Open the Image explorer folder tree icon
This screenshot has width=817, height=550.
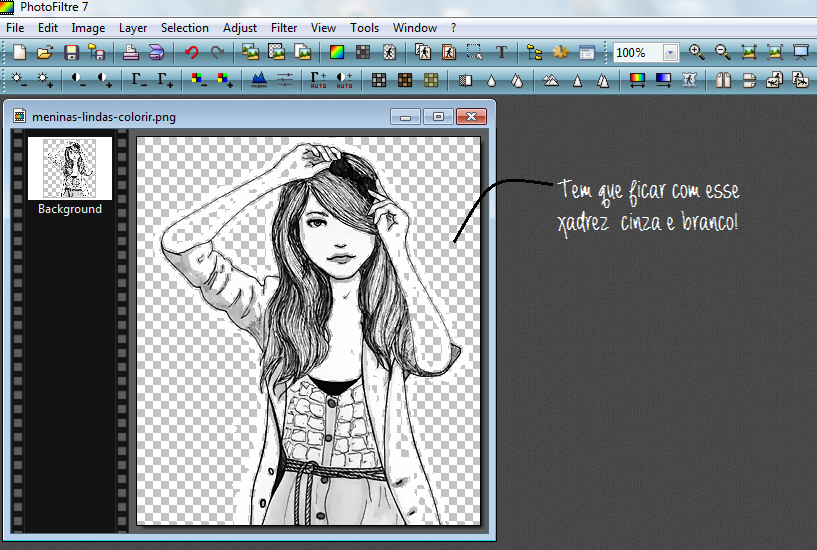coord(535,53)
